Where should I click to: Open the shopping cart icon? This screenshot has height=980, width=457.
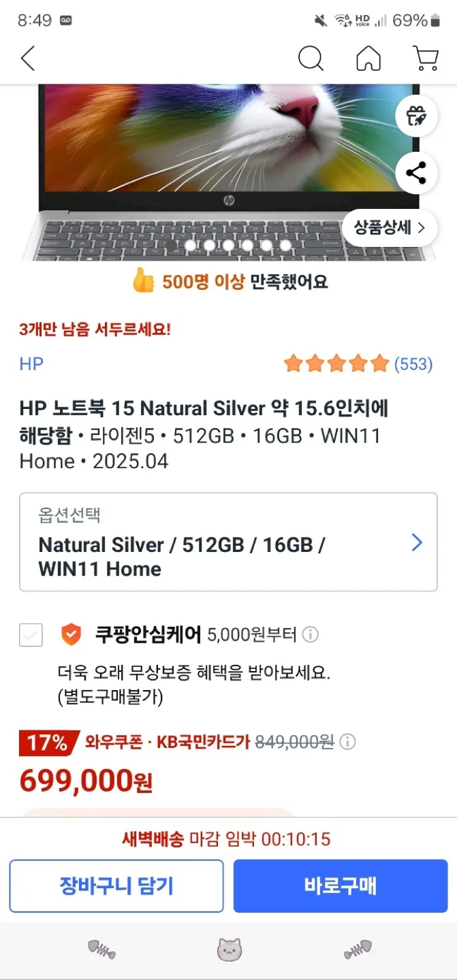426,59
